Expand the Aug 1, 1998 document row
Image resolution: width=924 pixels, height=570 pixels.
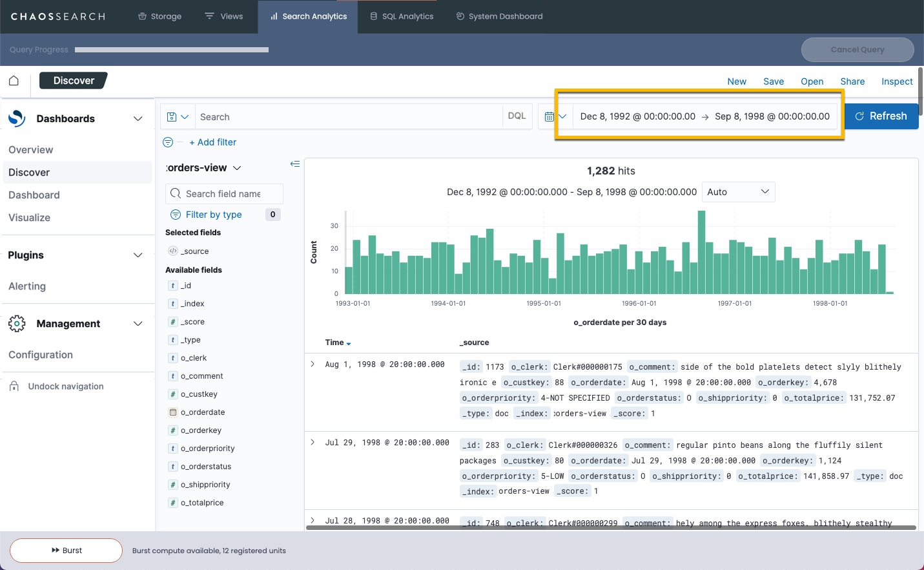coord(313,364)
